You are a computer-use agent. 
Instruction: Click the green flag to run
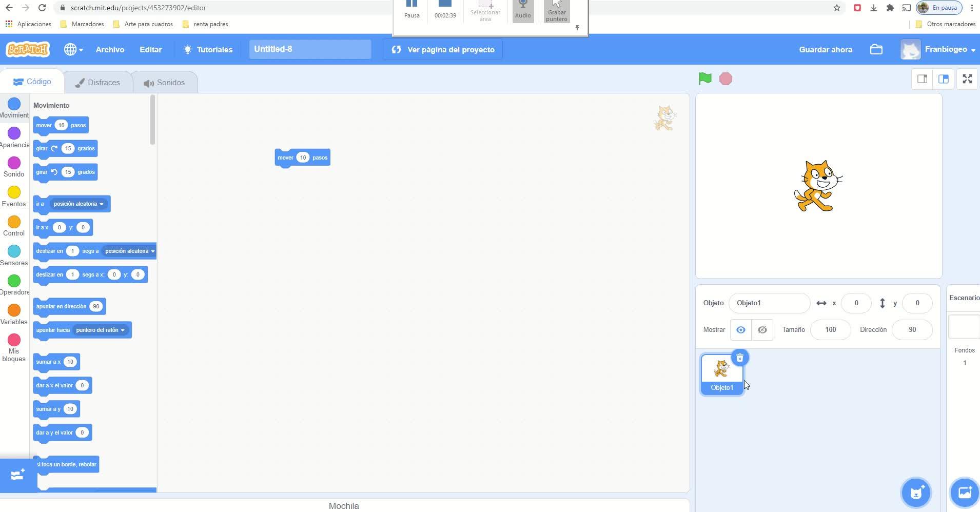point(705,78)
